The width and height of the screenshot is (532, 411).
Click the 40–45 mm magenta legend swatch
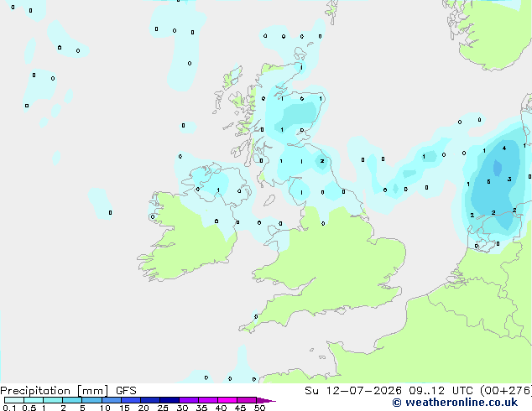click(x=227, y=400)
